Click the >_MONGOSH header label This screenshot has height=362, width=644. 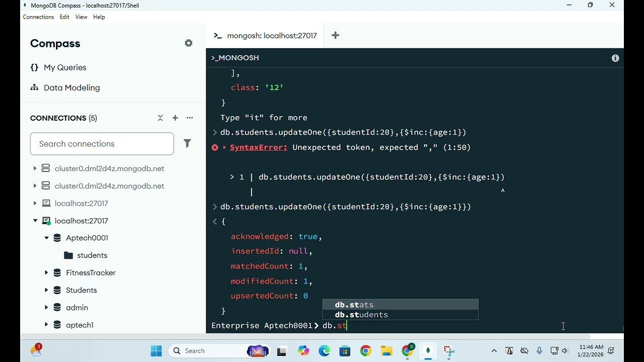[x=235, y=58]
